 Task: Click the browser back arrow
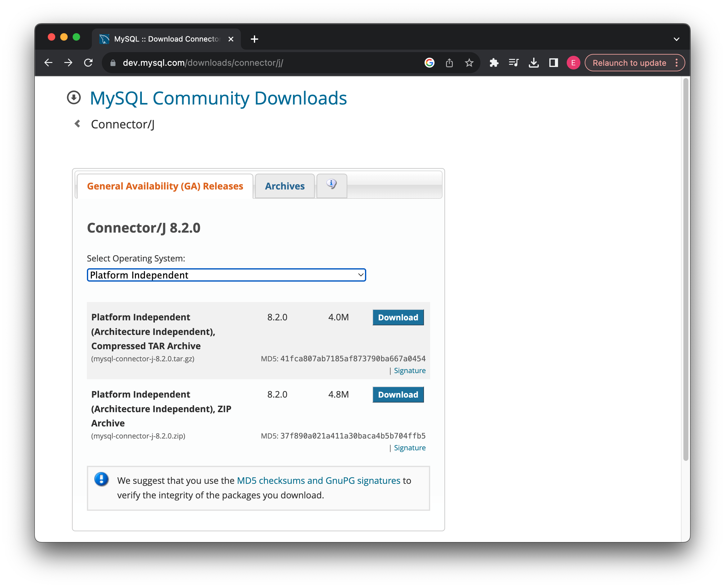tap(48, 63)
